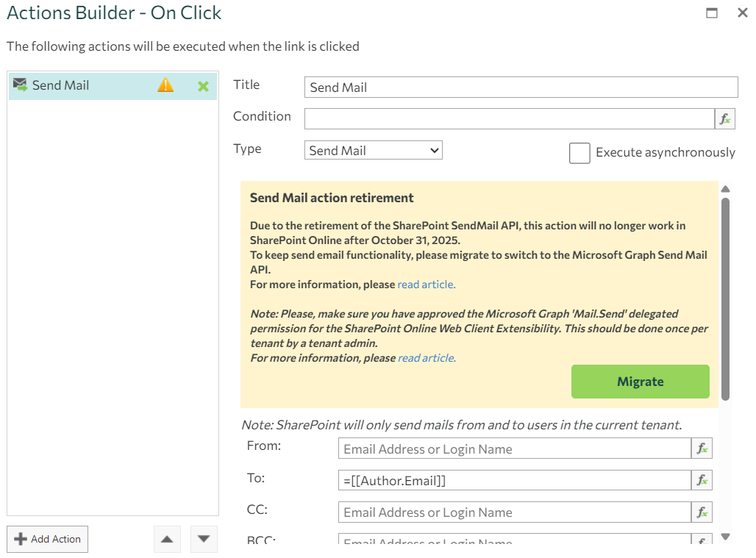Focus the CC email address field
The height and width of the screenshot is (558, 756).
point(515,512)
